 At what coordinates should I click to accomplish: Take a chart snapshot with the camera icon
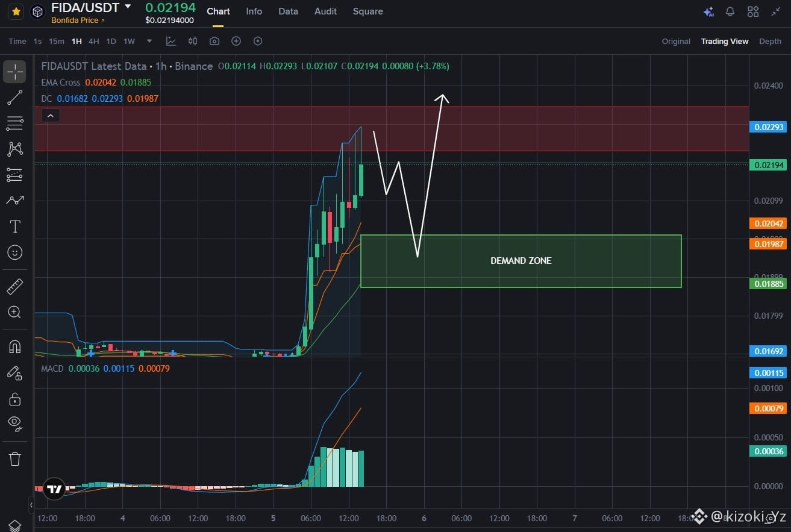pyautogui.click(x=214, y=41)
